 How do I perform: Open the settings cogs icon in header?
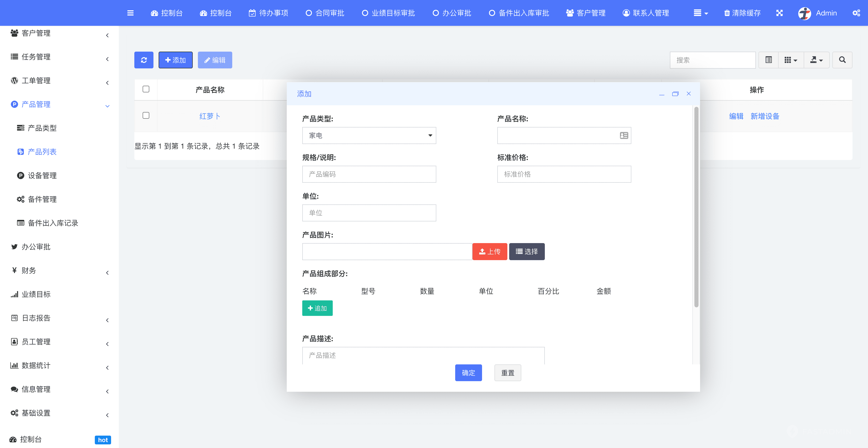(856, 13)
